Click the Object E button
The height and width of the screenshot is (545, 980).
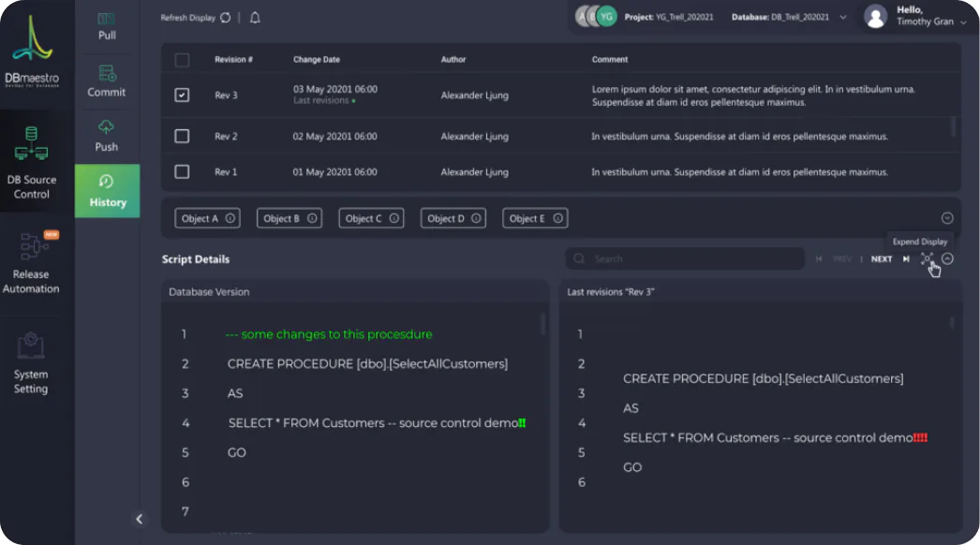point(535,218)
